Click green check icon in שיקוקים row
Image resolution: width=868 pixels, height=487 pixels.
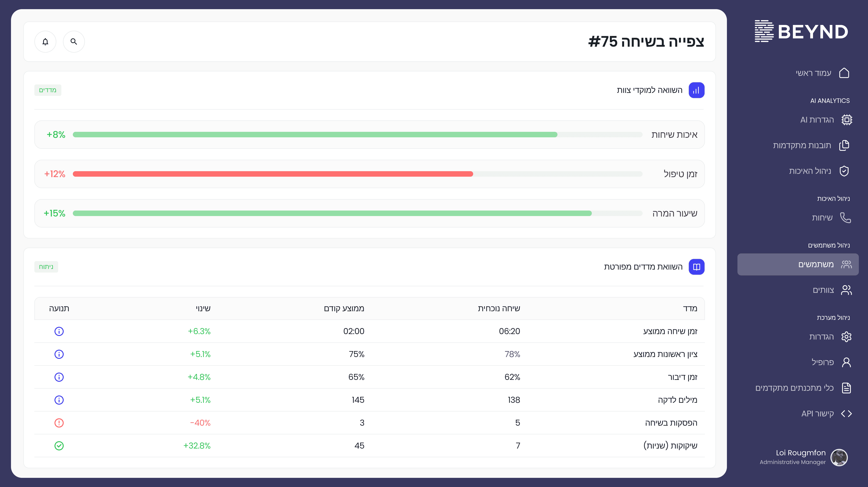click(x=59, y=446)
